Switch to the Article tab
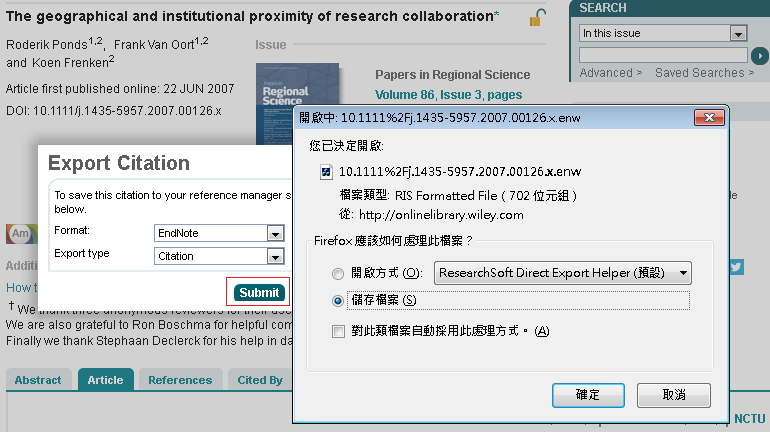Screen dimensions: 770x432 (x=106, y=380)
